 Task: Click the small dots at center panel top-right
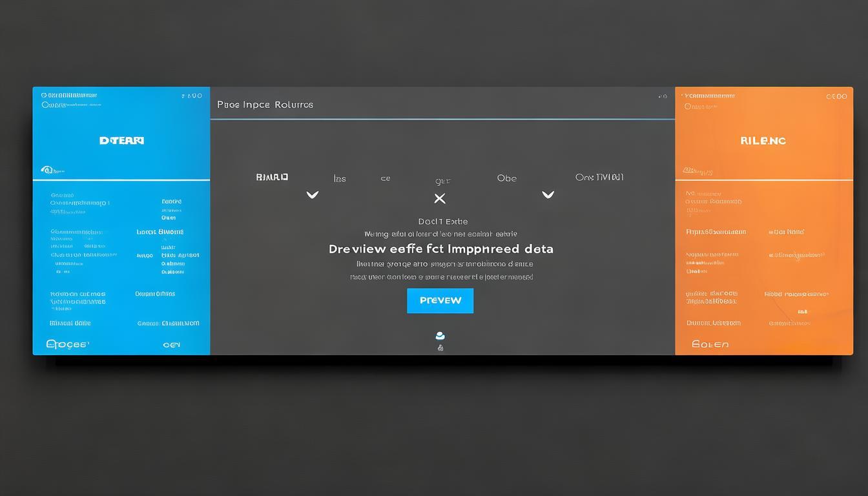click(662, 96)
